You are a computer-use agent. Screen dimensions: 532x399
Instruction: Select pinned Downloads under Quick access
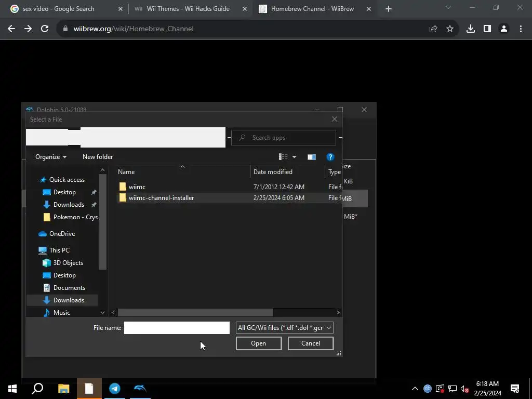click(69, 205)
